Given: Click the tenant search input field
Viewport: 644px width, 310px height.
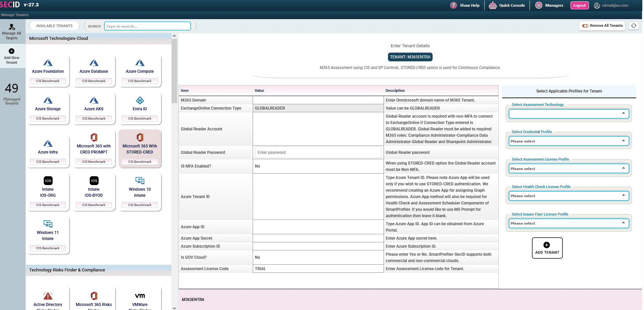Looking at the screenshot, I should tap(147, 26).
